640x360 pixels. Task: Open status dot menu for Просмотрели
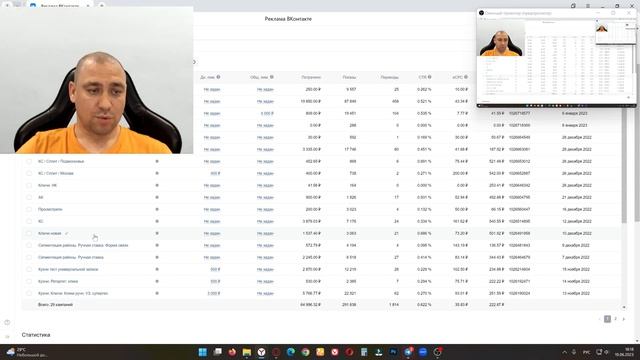coord(157,209)
